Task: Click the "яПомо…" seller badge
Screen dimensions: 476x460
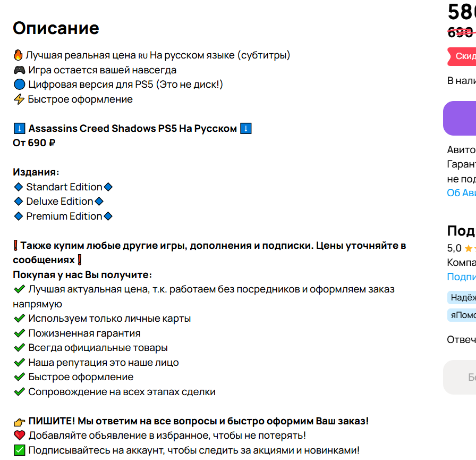Action: coord(462,315)
